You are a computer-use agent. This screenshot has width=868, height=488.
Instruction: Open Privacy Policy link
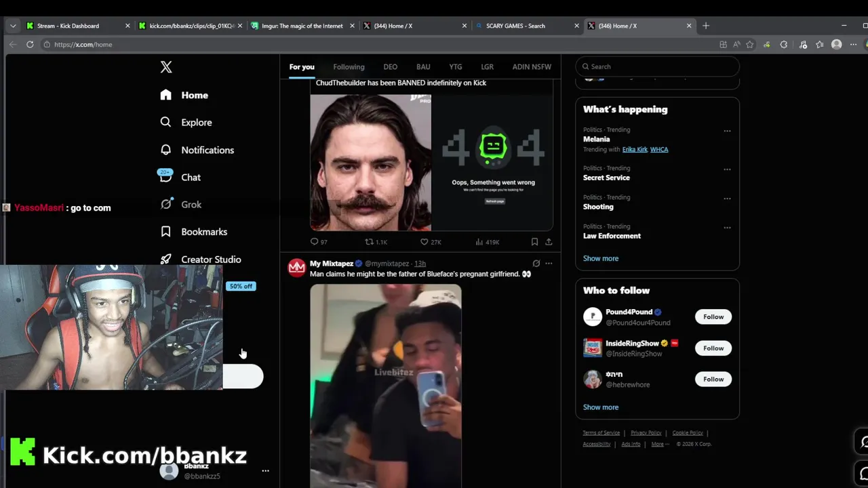646,432
